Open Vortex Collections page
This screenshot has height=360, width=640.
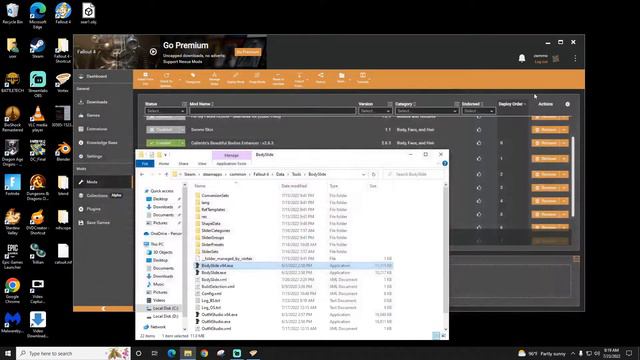pyautogui.click(x=97, y=196)
